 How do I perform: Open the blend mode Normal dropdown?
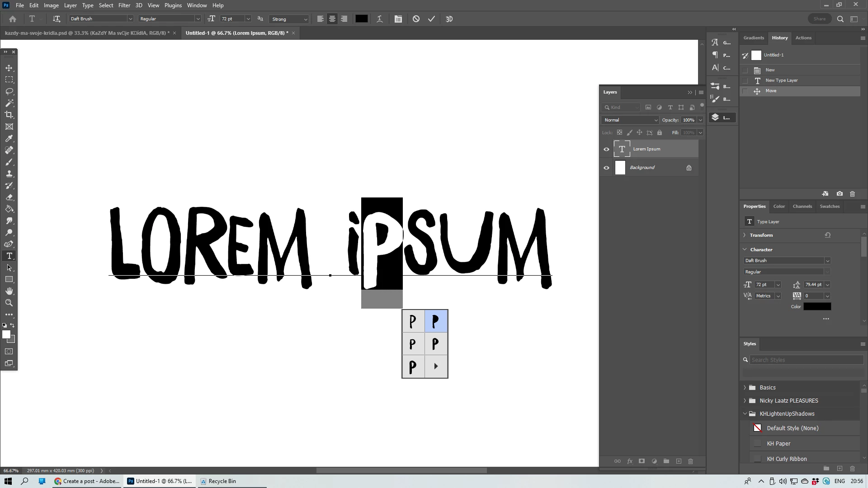tap(631, 120)
